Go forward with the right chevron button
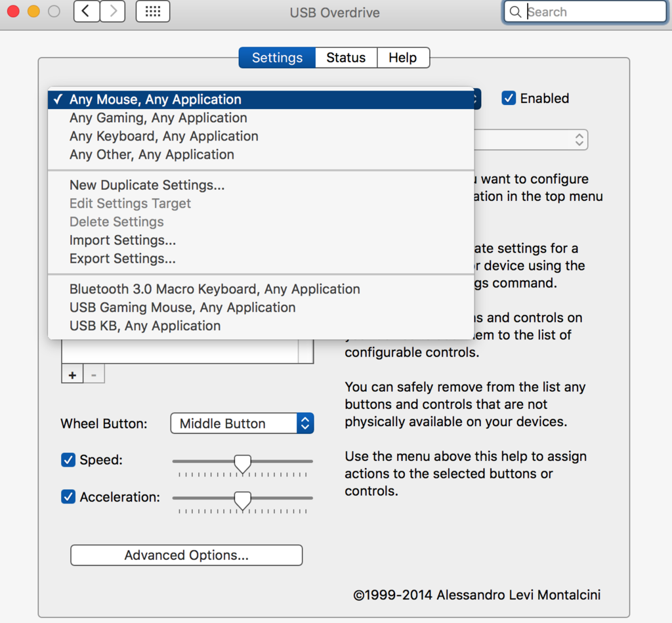Viewport: 672px width, 623px height. (x=113, y=12)
